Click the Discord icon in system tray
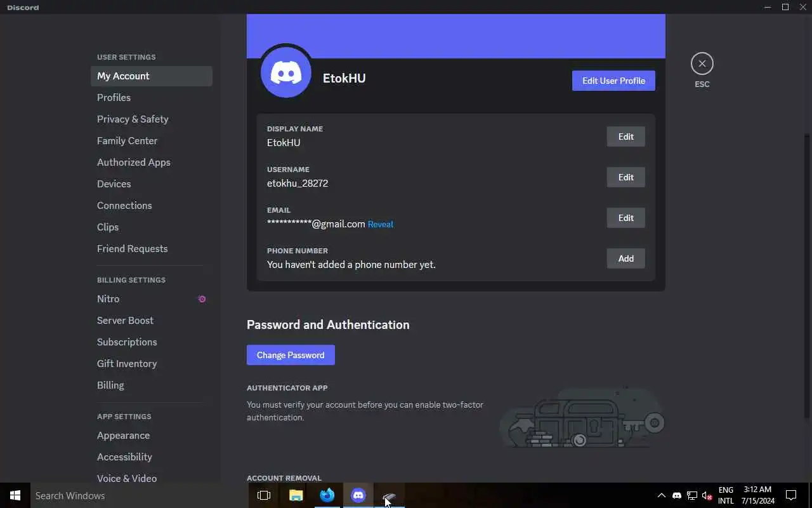812x508 pixels. [676, 495]
